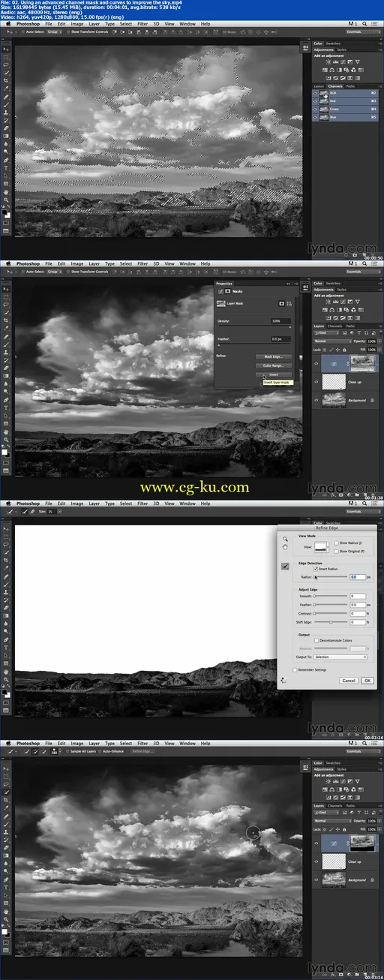
Task: Open Group dropdown in options bar above selected clouds
Action: [x=54, y=32]
